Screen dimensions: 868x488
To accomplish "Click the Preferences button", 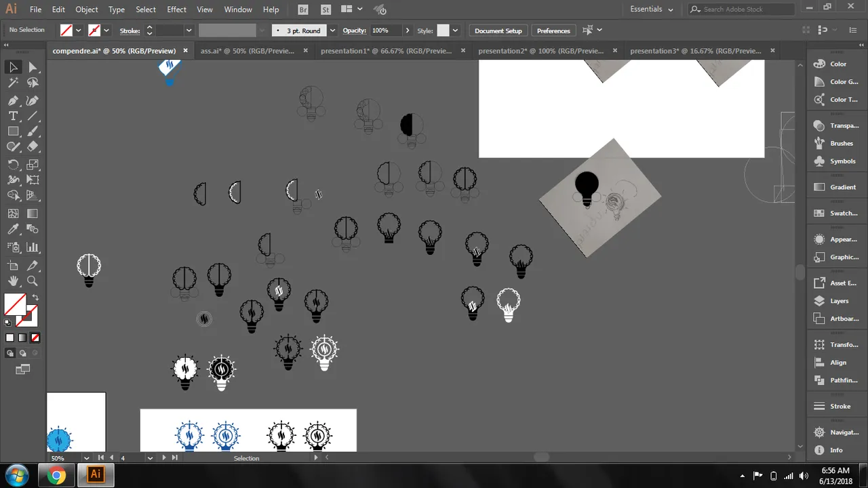I will [553, 30].
